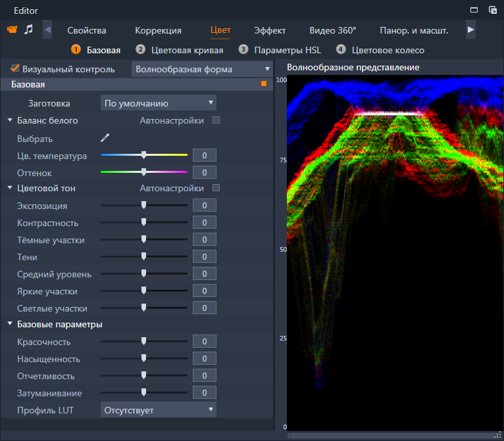Switch to the Эффект tab

tap(270, 30)
